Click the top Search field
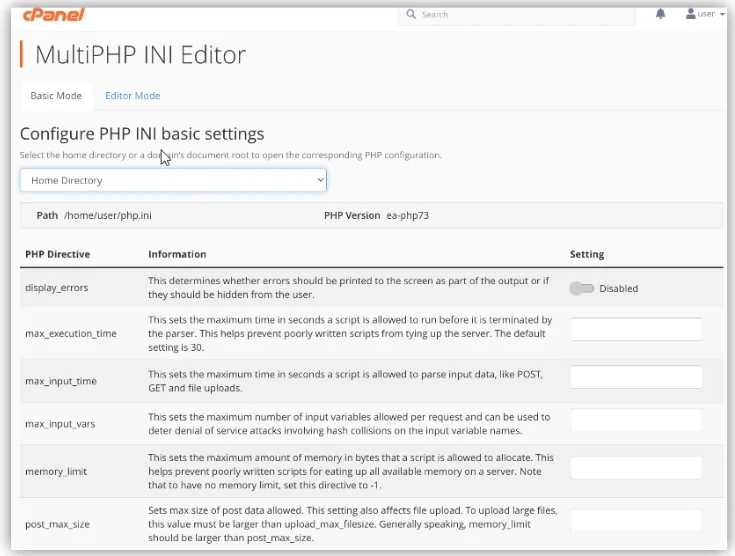 point(520,15)
